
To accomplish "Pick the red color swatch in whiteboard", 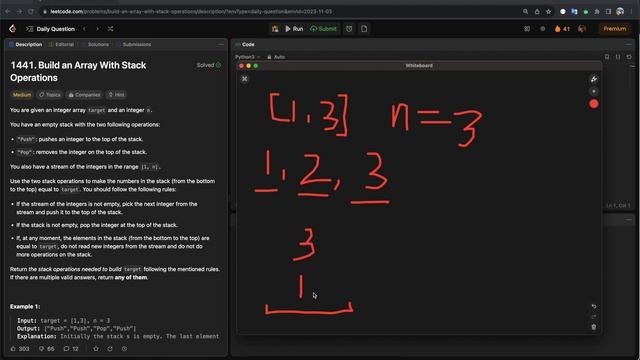I will 594,104.
